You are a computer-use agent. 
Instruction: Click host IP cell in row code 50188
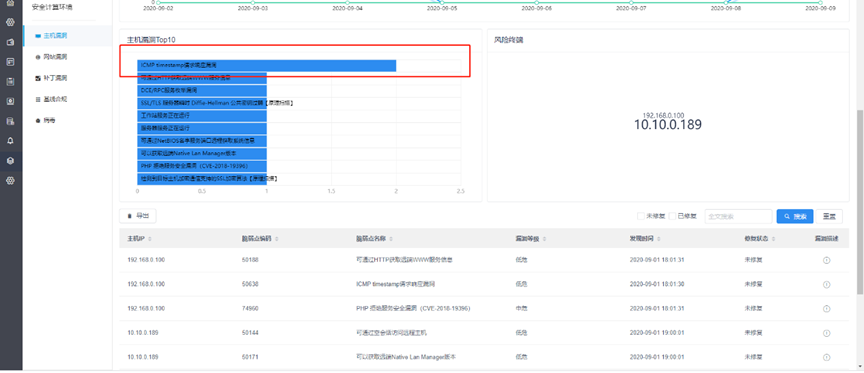pos(146,260)
